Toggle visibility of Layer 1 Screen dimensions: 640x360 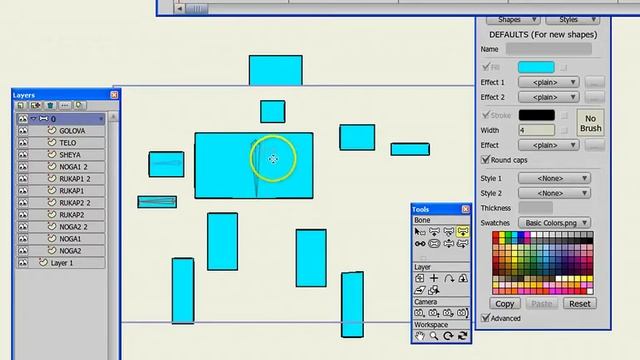click(x=23, y=263)
